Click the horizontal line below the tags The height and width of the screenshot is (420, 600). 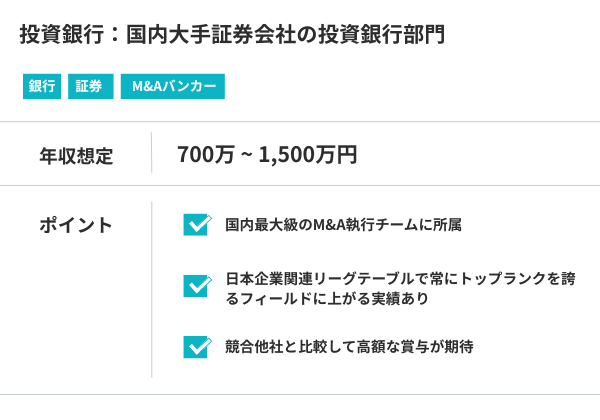point(300,122)
